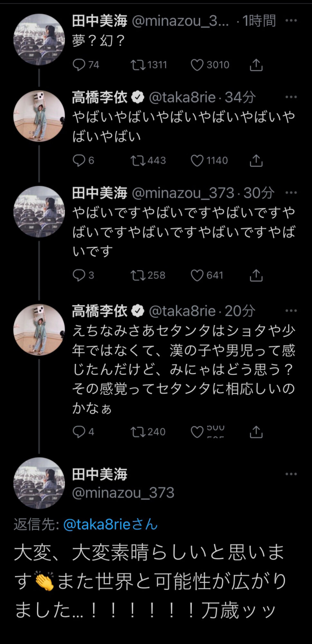The height and width of the screenshot is (644, 312).
Task: Retweet the tweet with 443 retweets
Action: [138, 160]
